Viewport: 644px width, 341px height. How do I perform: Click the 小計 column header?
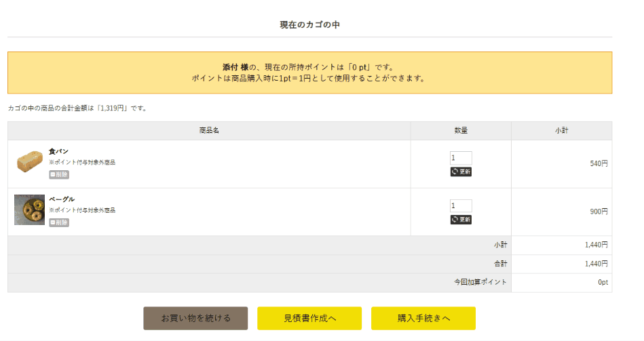pyautogui.click(x=561, y=131)
